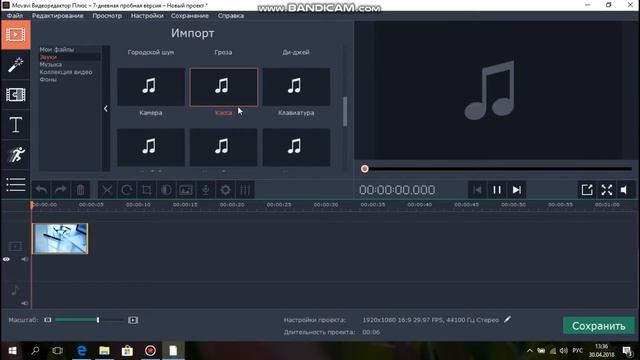Image resolution: width=640 pixels, height=360 pixels.
Task: Click the video track header icon
Action: click(15, 246)
